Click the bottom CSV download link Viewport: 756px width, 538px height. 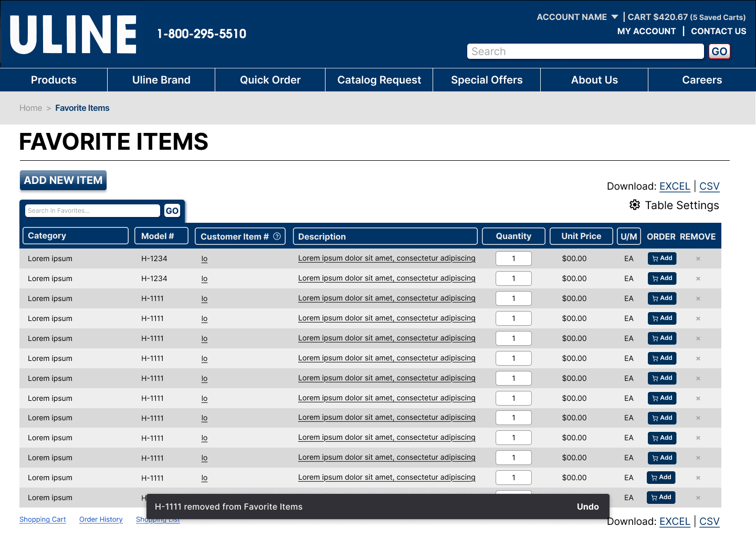click(x=709, y=521)
